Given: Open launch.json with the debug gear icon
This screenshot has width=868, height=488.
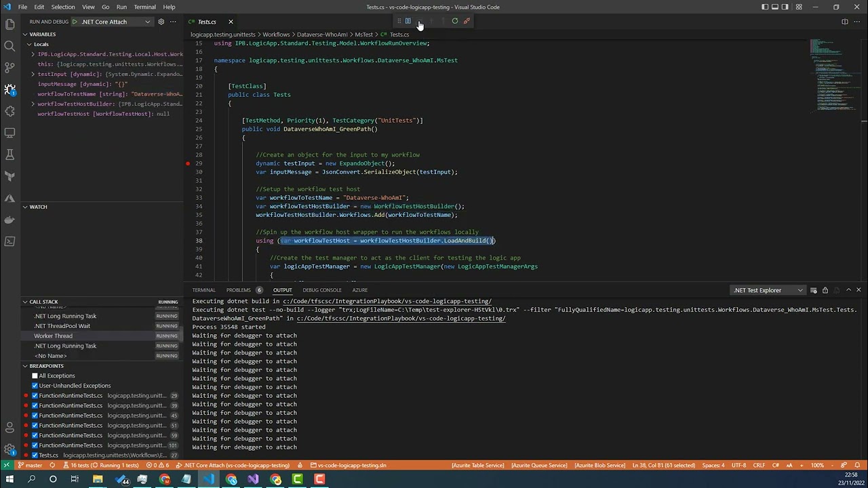Looking at the screenshot, I should point(161,22).
